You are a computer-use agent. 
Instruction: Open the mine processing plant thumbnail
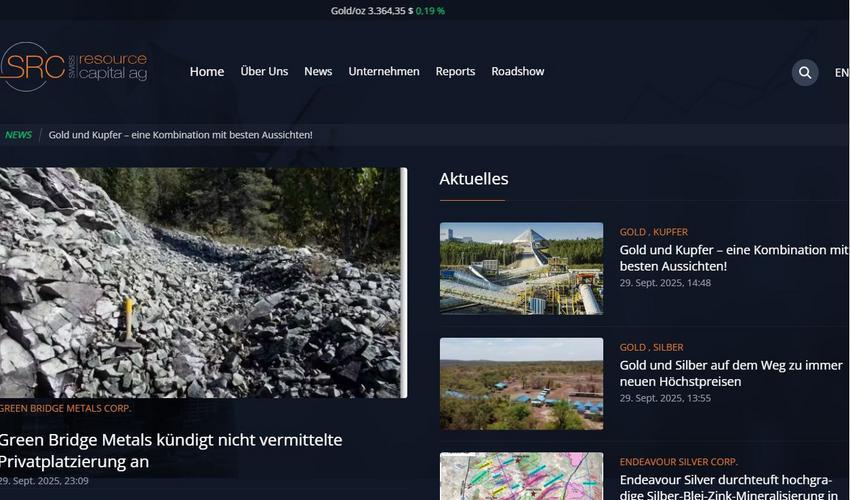click(521, 268)
